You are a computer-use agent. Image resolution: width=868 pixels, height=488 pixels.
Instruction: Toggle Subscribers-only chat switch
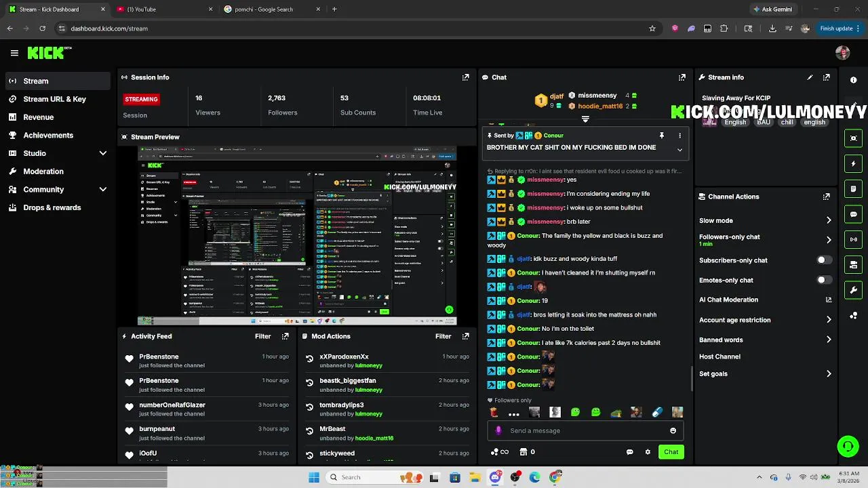pos(823,260)
